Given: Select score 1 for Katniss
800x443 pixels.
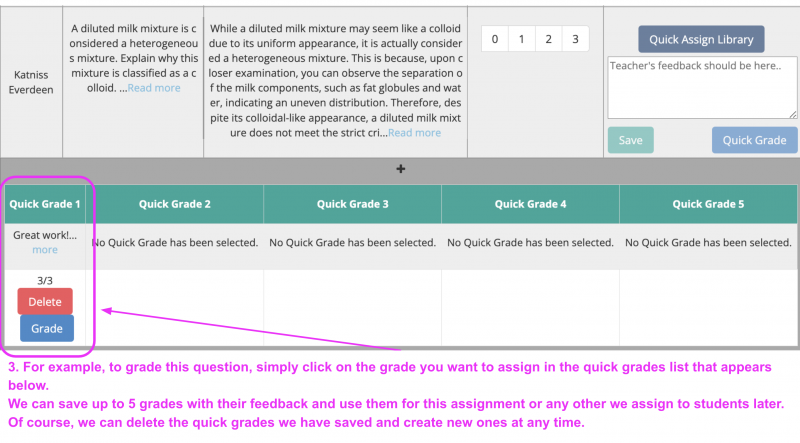Looking at the screenshot, I should tap(522, 40).
